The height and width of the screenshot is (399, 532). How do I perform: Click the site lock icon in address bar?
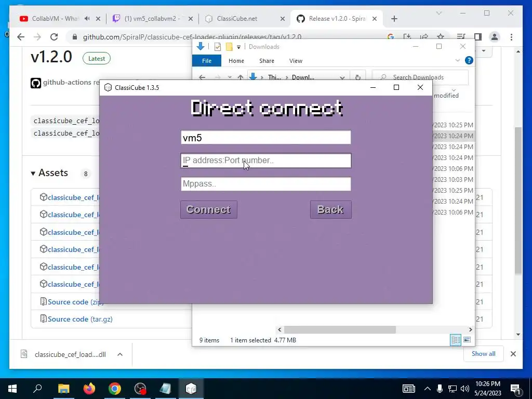(75, 37)
